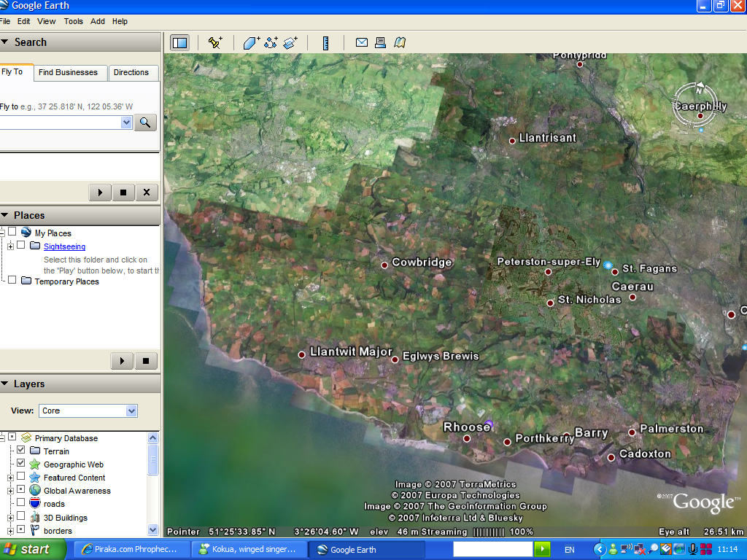Click the Add Image Overlay icon

[290, 43]
